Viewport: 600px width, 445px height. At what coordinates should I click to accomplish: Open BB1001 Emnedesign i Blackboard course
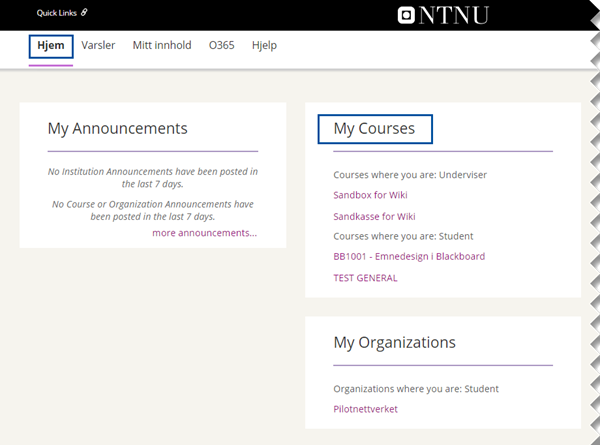pyautogui.click(x=409, y=256)
